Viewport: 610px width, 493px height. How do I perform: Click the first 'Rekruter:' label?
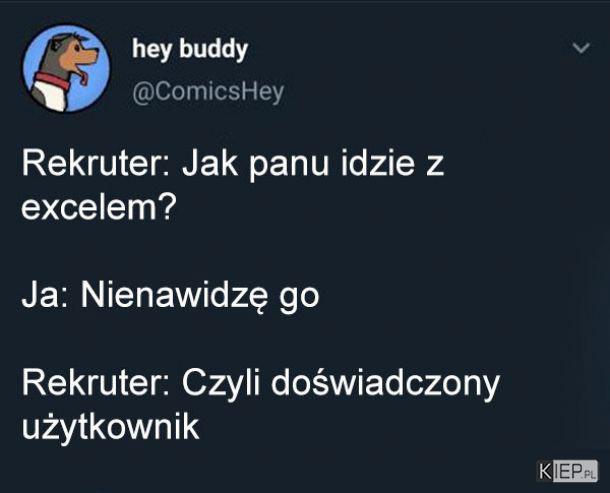(96, 164)
